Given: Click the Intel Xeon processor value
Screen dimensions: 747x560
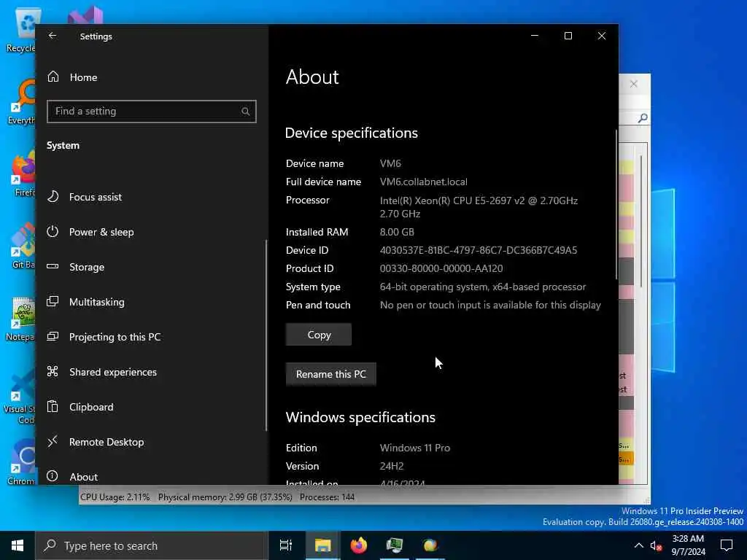Looking at the screenshot, I should click(479, 207).
